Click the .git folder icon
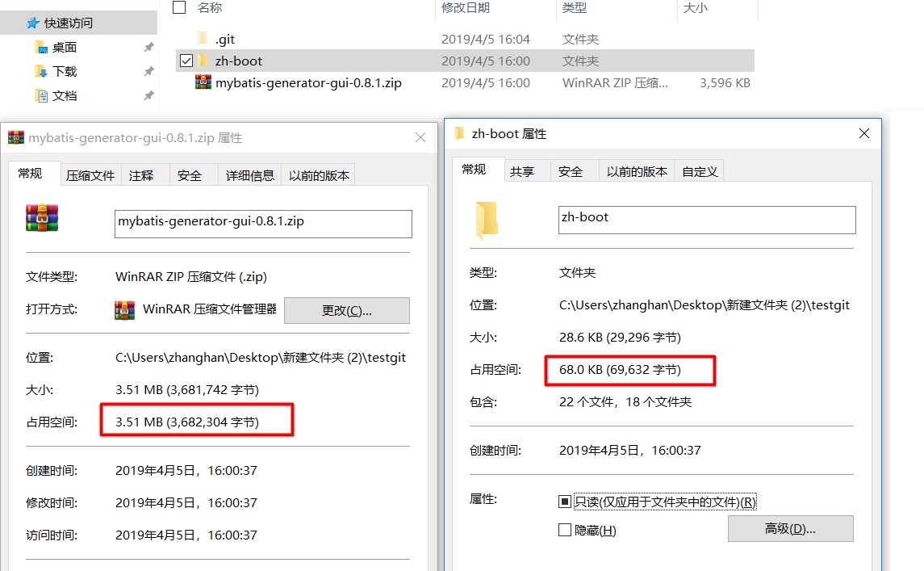This screenshot has height=571, width=924. (203, 38)
